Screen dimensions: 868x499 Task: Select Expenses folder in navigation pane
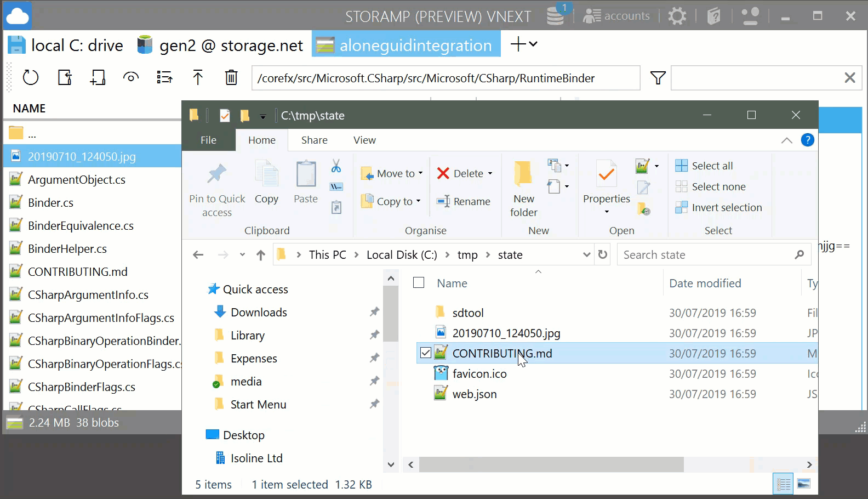(x=254, y=358)
